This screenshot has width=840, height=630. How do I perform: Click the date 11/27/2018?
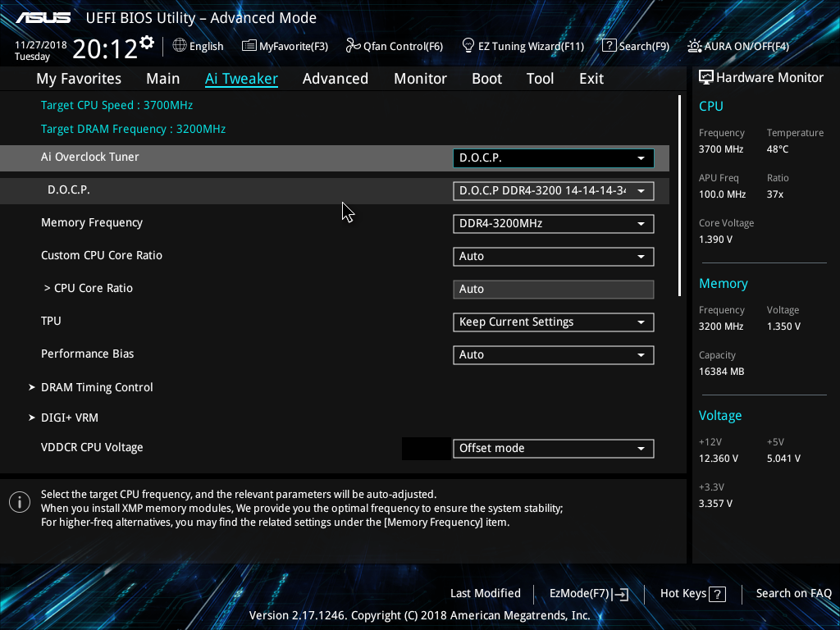tap(41, 45)
